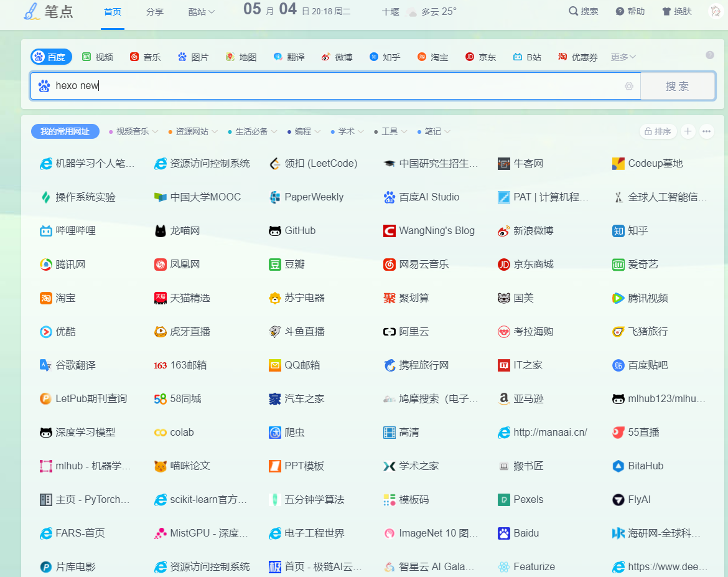Click the 爱奇艺 icon
728x577 pixels.
pyautogui.click(x=618, y=265)
